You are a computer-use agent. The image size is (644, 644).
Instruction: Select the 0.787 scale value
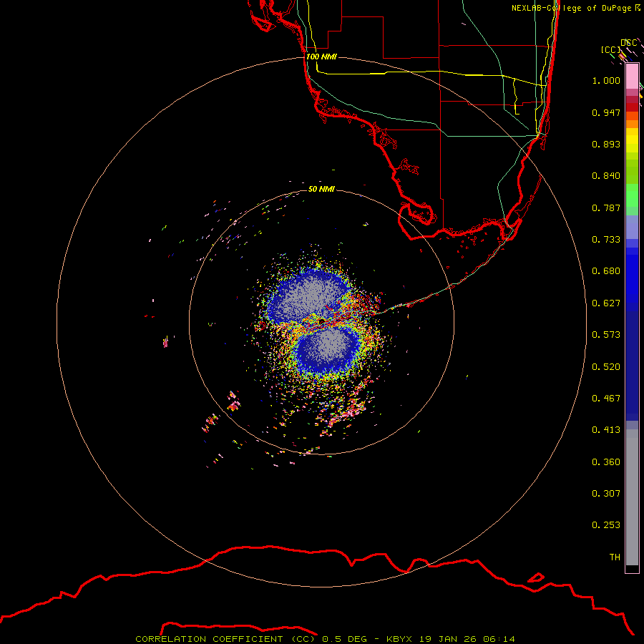tap(606, 208)
